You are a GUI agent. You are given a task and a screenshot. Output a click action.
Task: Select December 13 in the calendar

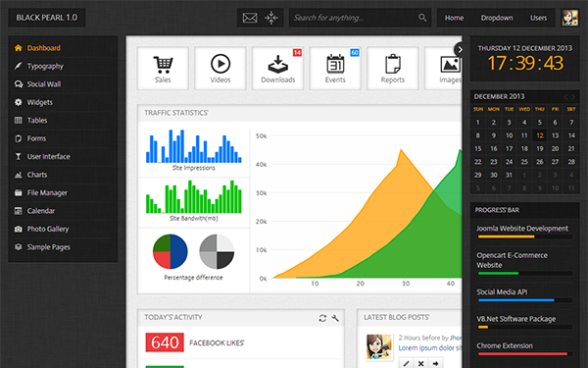555,135
